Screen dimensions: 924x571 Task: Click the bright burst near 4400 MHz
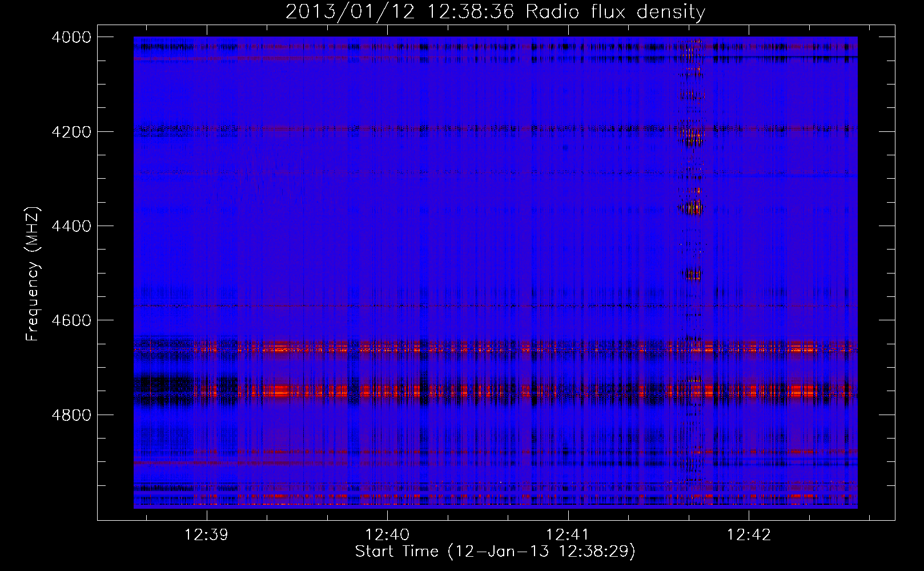point(691,208)
